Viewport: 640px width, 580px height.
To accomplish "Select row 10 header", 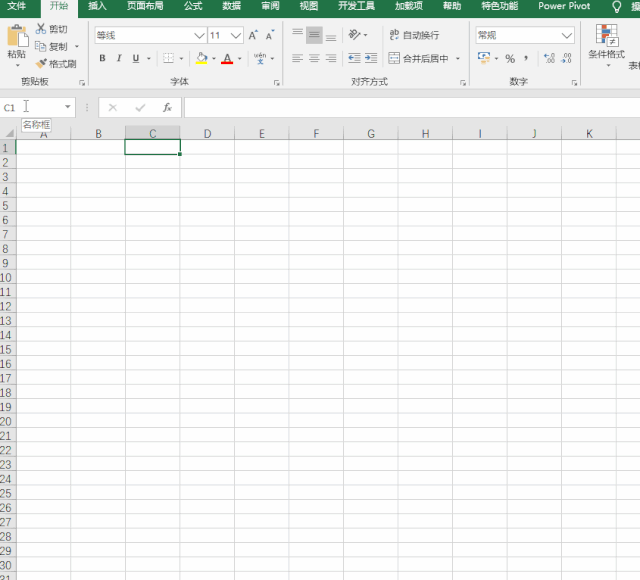I will point(7,278).
